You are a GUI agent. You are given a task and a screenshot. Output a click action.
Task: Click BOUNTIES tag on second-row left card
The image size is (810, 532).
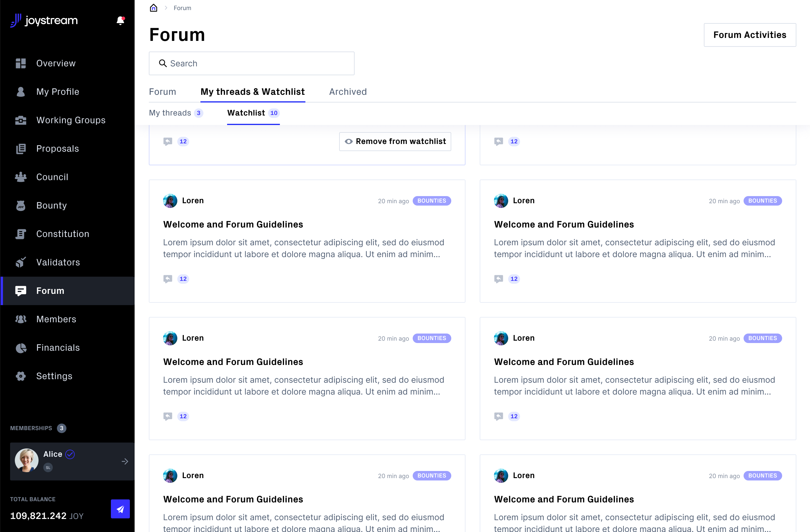tap(432, 201)
